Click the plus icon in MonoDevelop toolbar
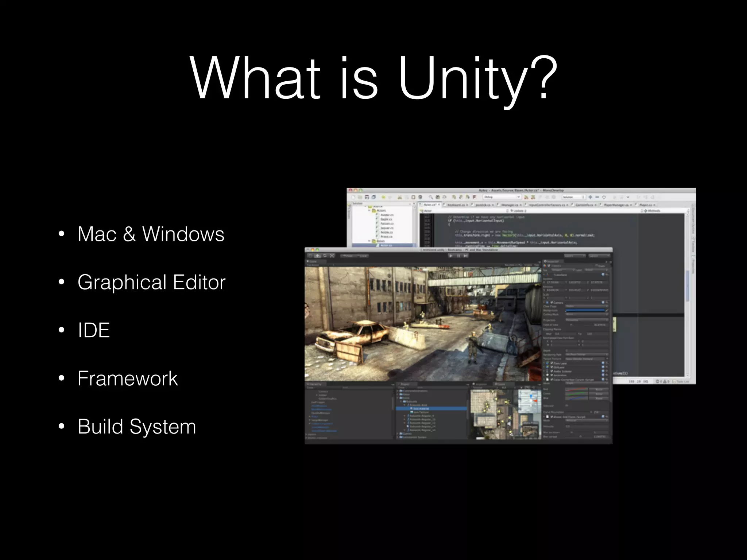Screen dimensions: 747x560 pos(590,197)
